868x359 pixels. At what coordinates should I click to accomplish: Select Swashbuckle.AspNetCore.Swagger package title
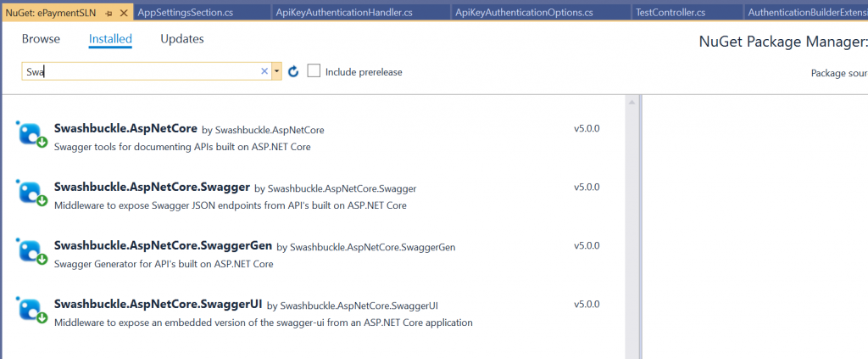pos(153,187)
